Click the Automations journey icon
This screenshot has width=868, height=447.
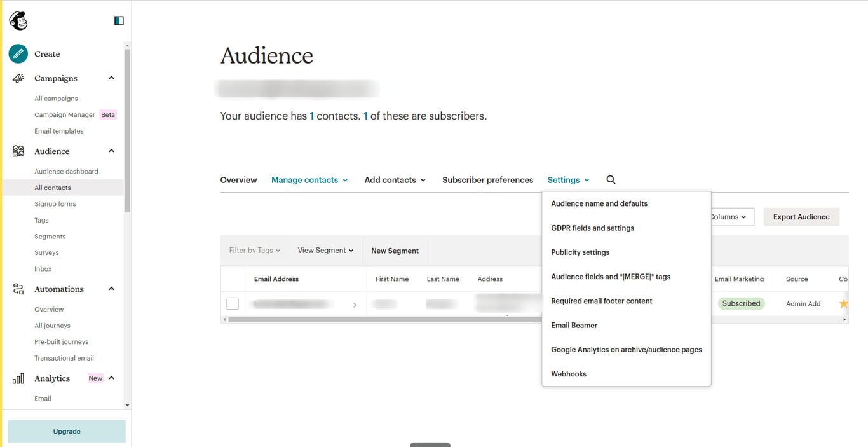pyautogui.click(x=18, y=289)
